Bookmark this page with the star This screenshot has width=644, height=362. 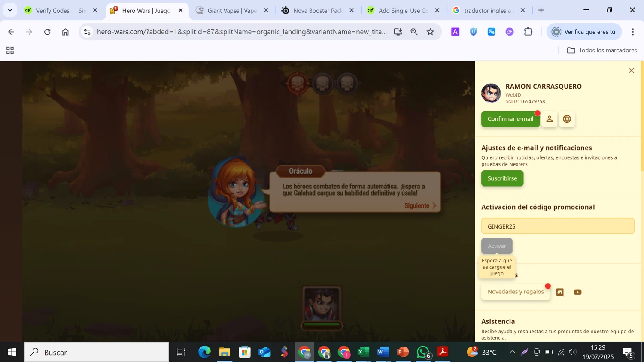point(430,32)
